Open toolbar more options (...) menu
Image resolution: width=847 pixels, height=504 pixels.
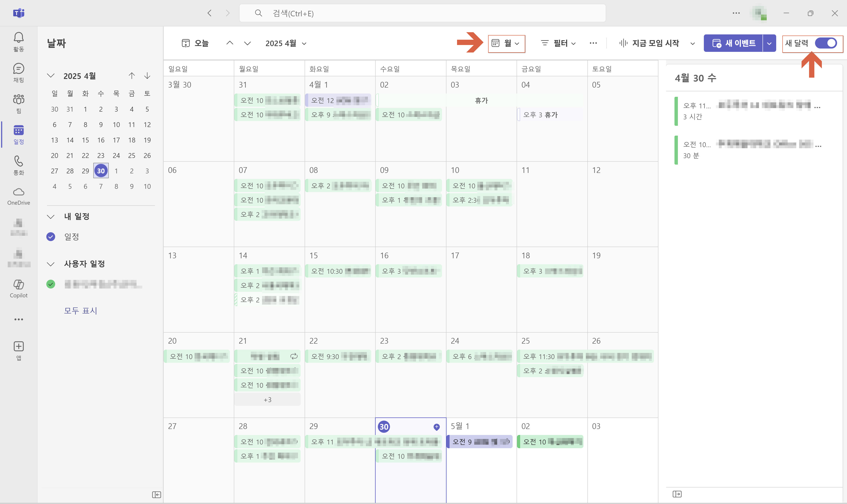(593, 43)
